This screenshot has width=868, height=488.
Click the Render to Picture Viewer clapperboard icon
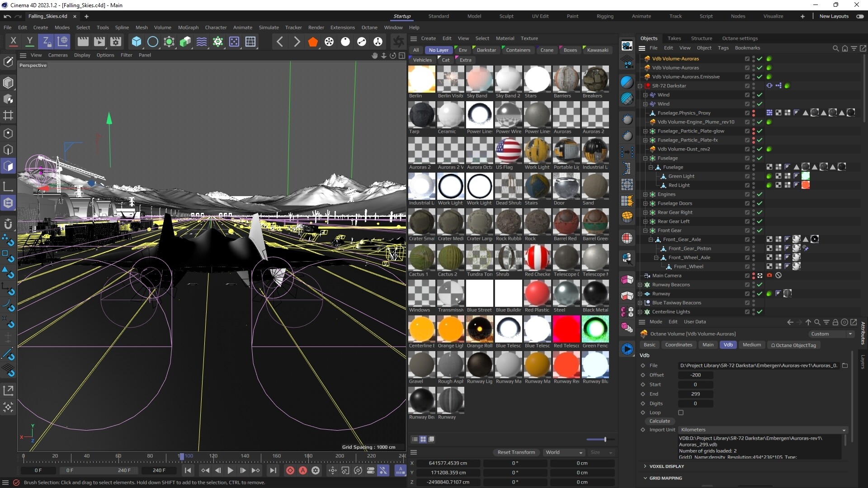pyautogui.click(x=99, y=42)
